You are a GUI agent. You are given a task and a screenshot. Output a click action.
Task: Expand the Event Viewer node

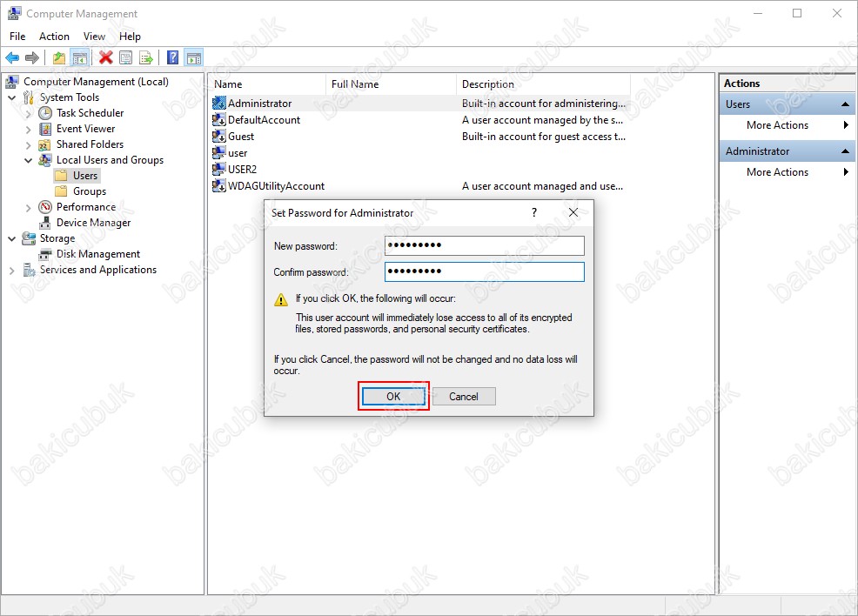tap(29, 130)
